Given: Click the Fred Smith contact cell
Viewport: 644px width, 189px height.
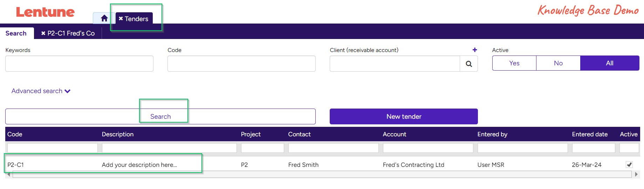Looking at the screenshot, I should (x=303, y=165).
